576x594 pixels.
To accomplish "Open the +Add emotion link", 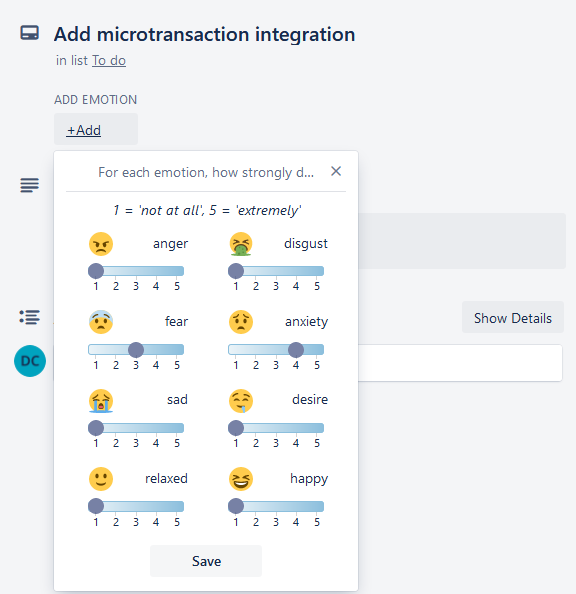I will click(x=84, y=130).
